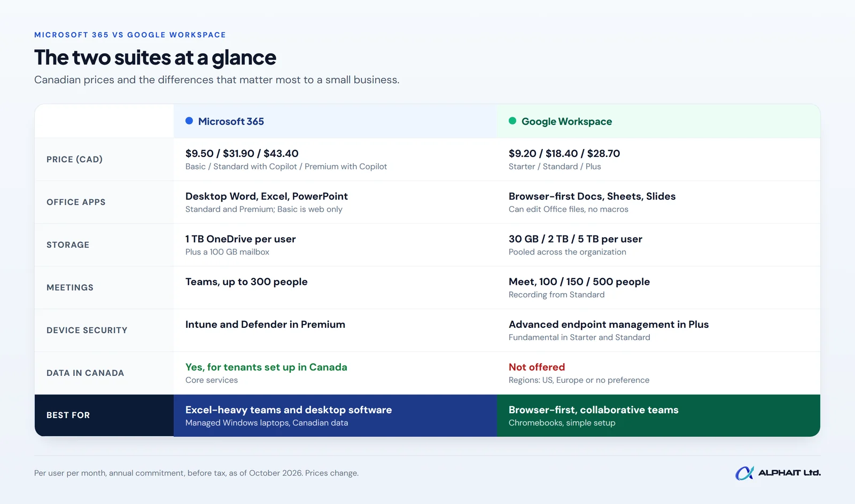
Task: Click "30 GB / 2 TB / 5 TB per user"
Action: pos(576,239)
